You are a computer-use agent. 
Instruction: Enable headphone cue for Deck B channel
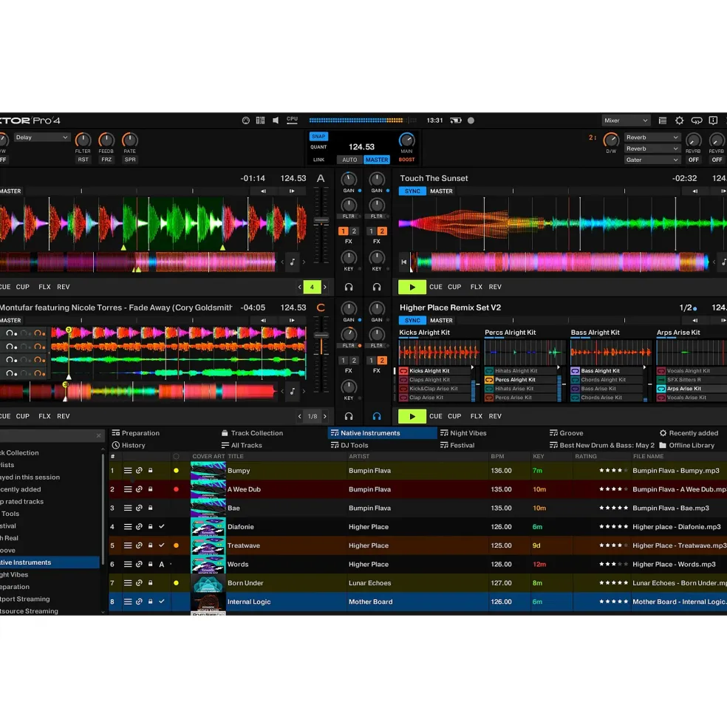377,287
